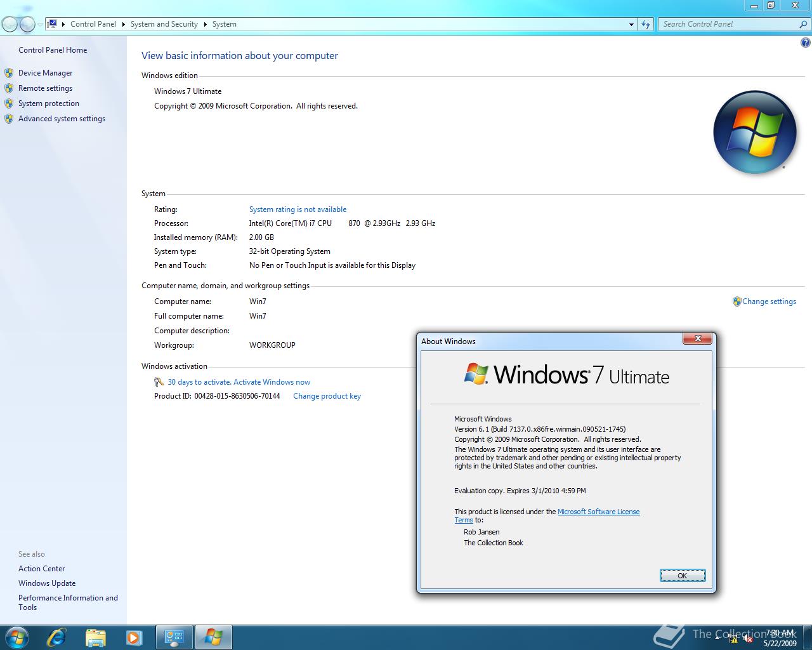
Task: Expand the root breadcrumb arrow before Control Panel
Action: click(63, 24)
